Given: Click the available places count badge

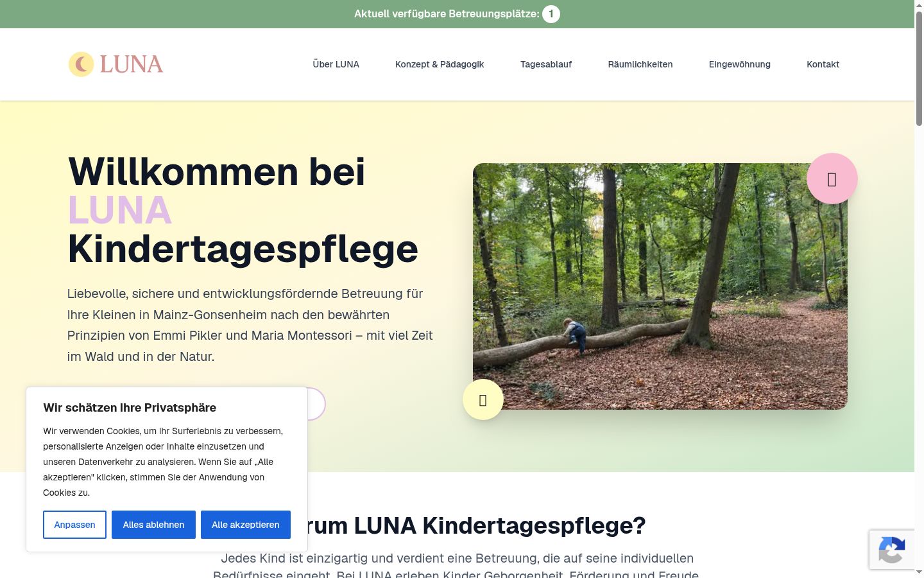Looking at the screenshot, I should (551, 14).
